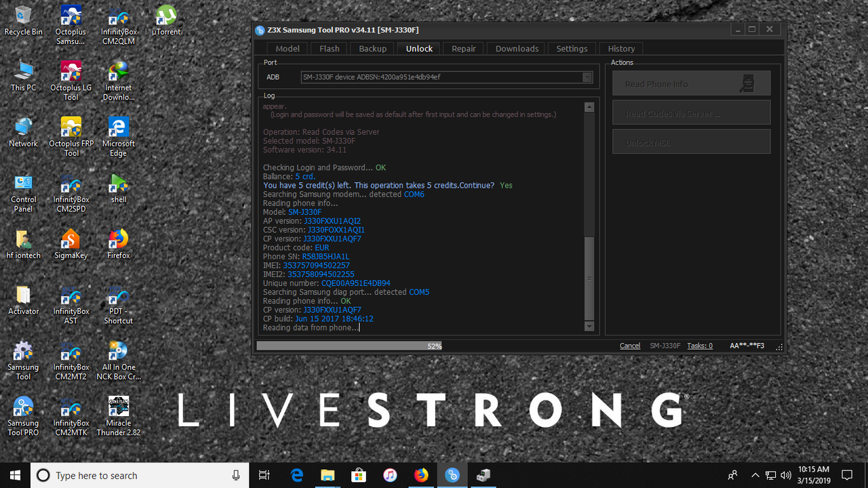
Task: Open Octoplus Samsung desktop shortcut
Action: pyautogui.click(x=71, y=25)
